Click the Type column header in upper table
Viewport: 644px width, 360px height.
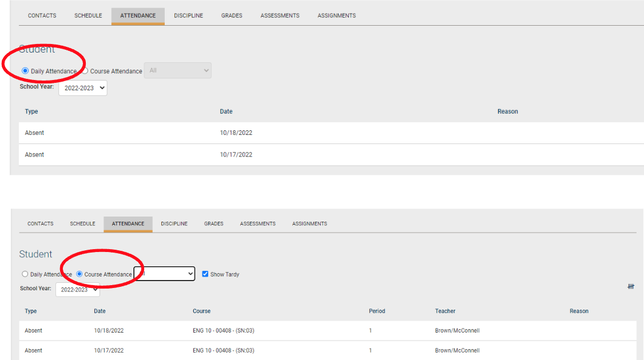(31, 111)
